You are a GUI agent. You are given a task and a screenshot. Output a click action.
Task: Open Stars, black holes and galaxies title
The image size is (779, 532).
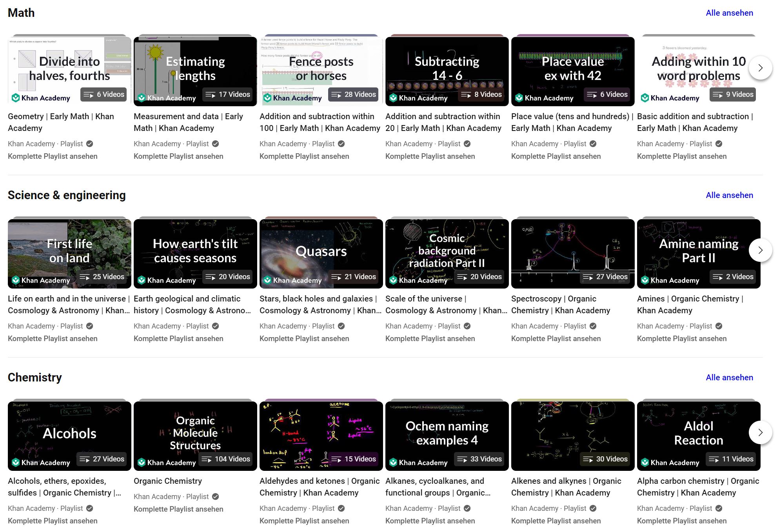[x=320, y=305]
